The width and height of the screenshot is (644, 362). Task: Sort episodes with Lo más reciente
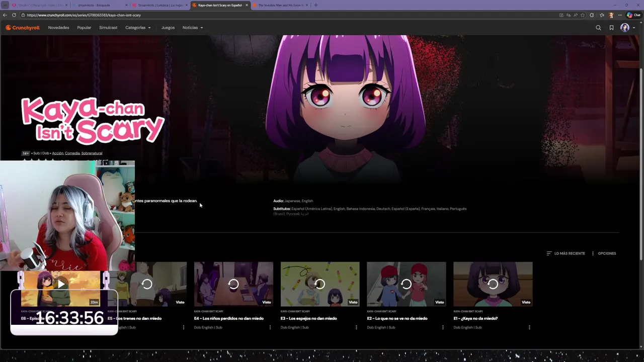[566, 253]
